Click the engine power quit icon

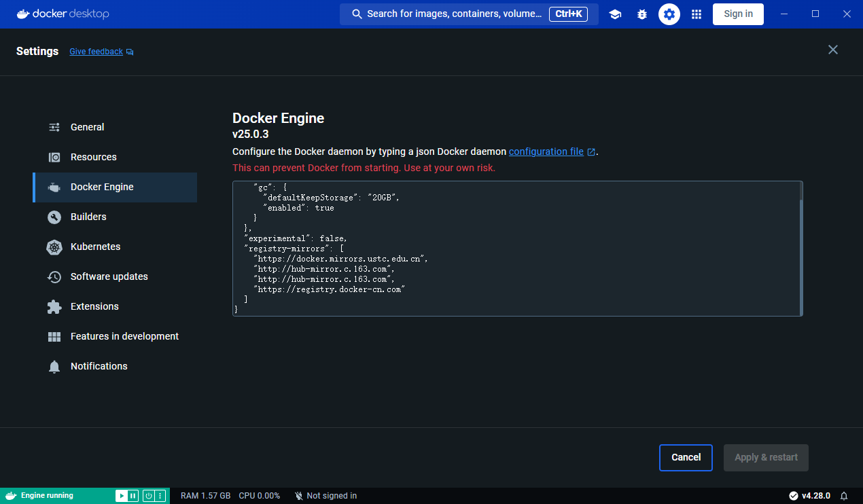coord(148,496)
